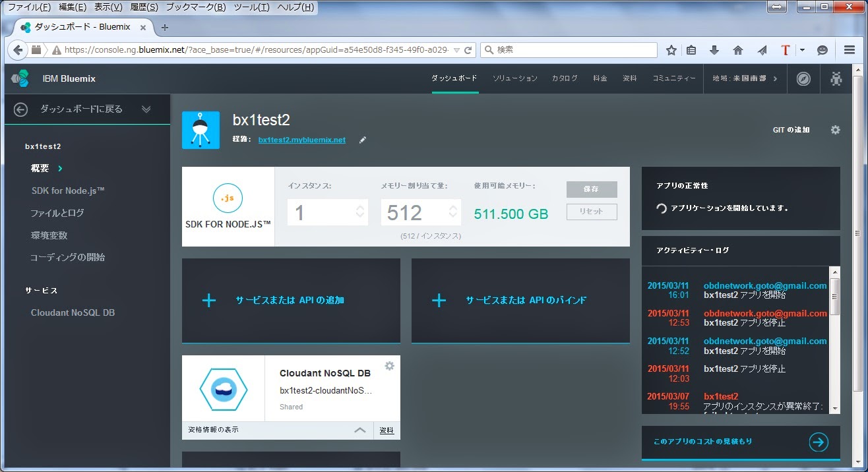Open the URL bar history dropdown arrow
This screenshot has height=472, width=868.
pyautogui.click(x=456, y=50)
